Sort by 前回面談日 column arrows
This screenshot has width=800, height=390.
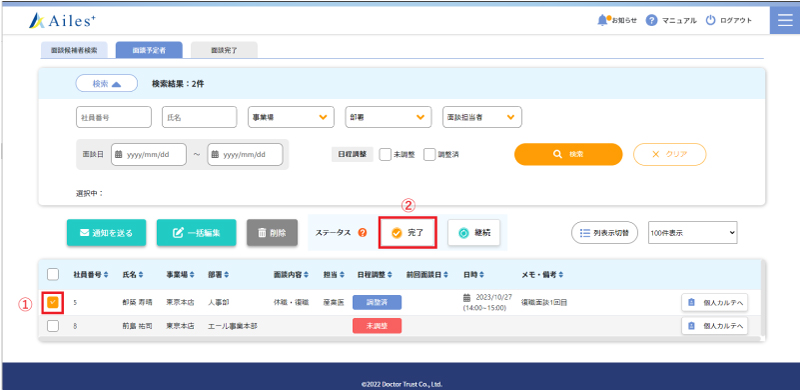[x=446, y=275]
